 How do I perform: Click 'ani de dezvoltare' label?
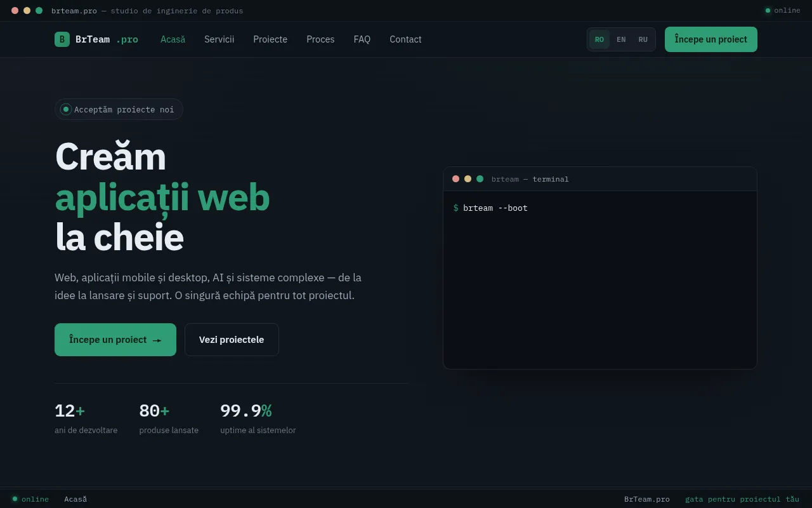[86, 431]
